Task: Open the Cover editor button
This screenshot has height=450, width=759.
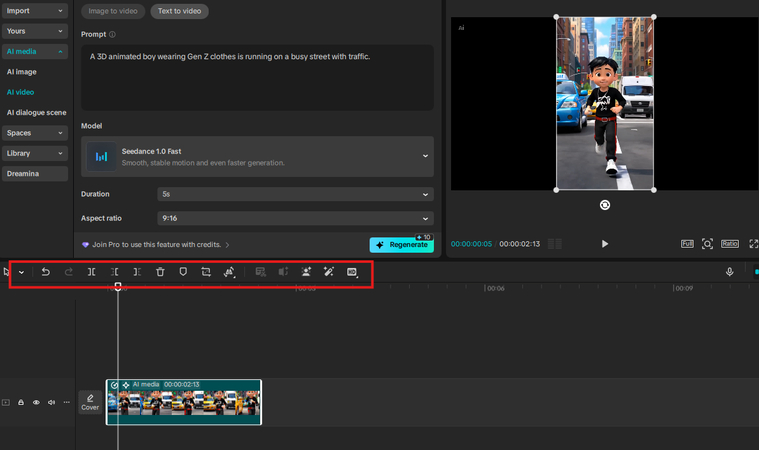Action: pos(90,403)
